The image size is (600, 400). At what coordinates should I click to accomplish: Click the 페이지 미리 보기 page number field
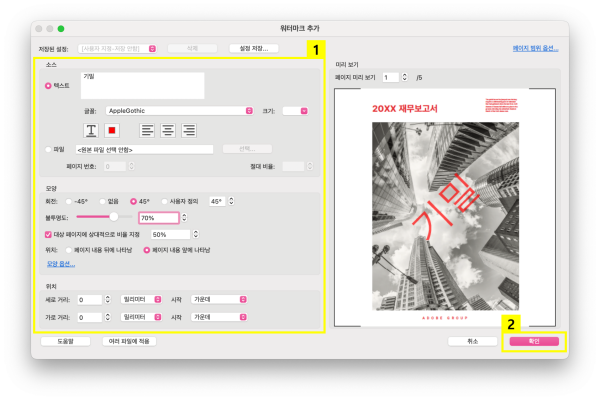coord(391,78)
